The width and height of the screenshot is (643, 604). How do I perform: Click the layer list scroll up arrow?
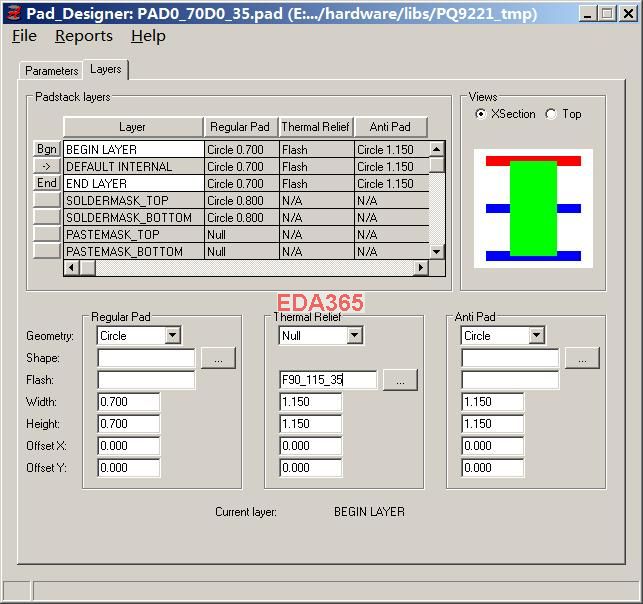(x=437, y=149)
